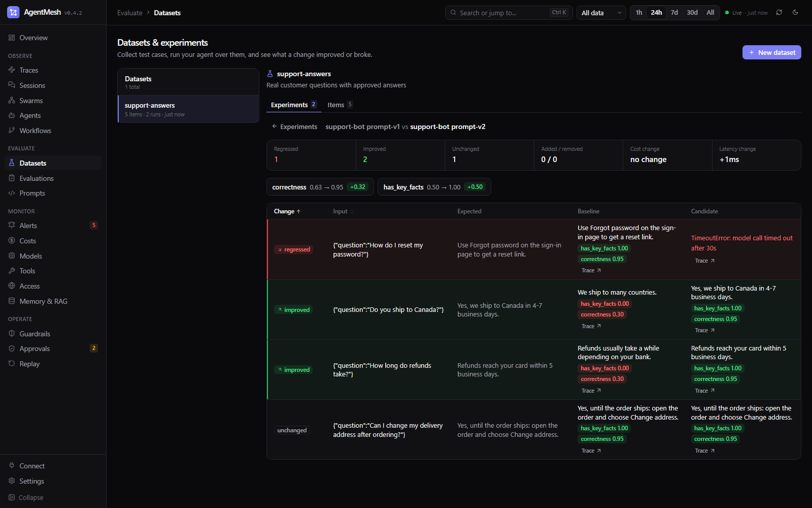Select the 7d time range

pyautogui.click(x=674, y=13)
